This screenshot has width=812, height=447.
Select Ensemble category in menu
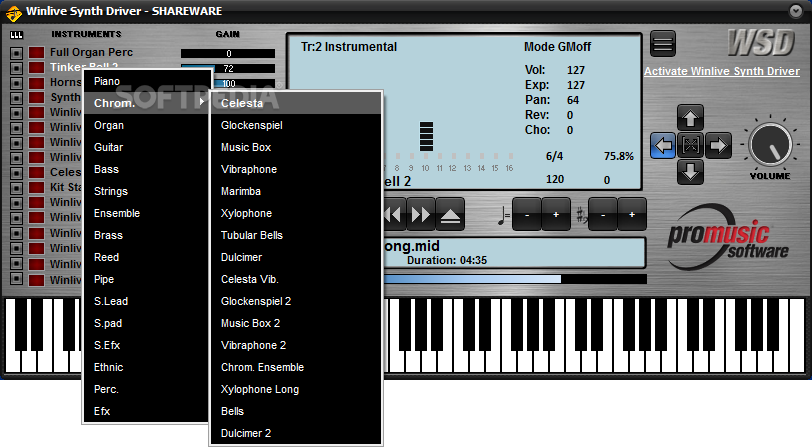[x=146, y=213]
